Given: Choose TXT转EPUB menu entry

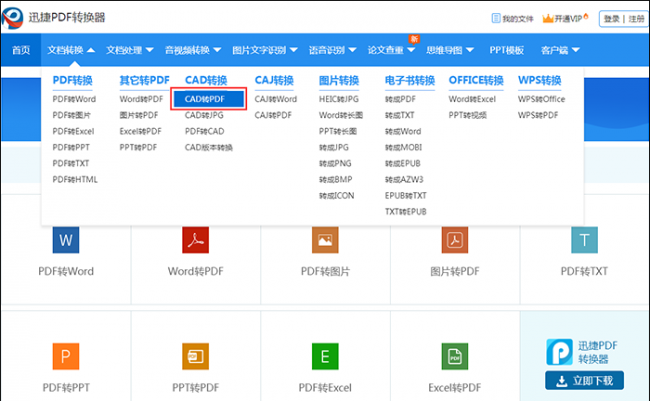Looking at the screenshot, I should tap(405, 212).
